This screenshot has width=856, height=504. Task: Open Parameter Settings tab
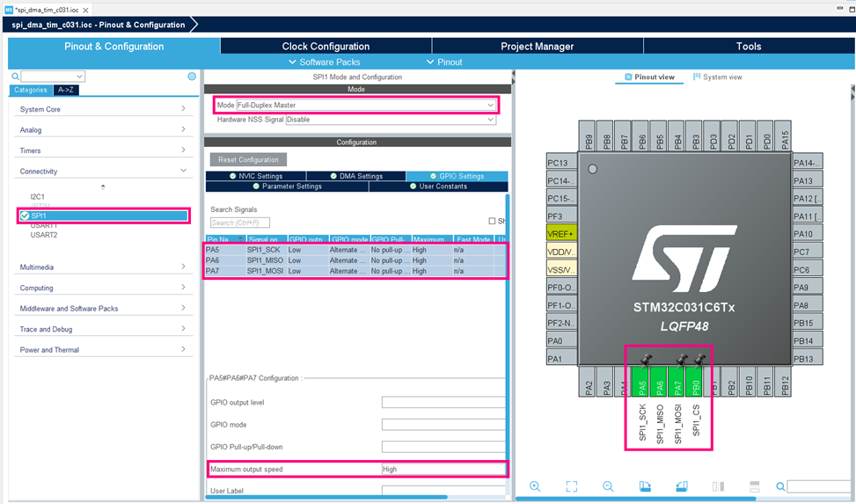pyautogui.click(x=287, y=186)
